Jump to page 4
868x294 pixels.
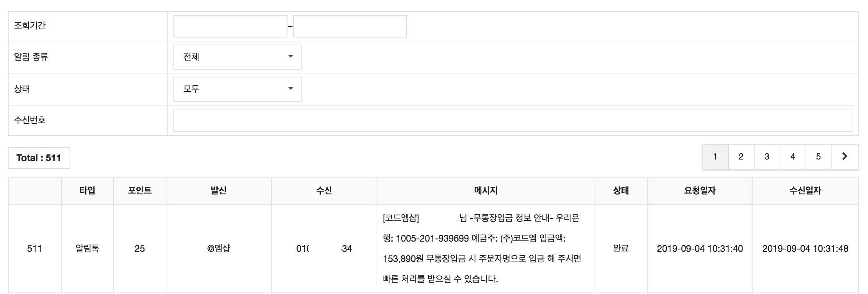point(793,156)
